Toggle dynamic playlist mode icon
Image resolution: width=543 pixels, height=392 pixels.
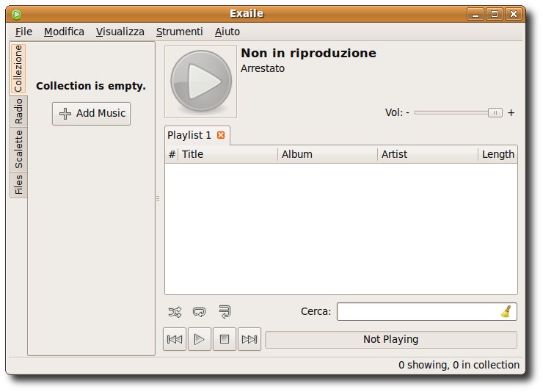[225, 312]
